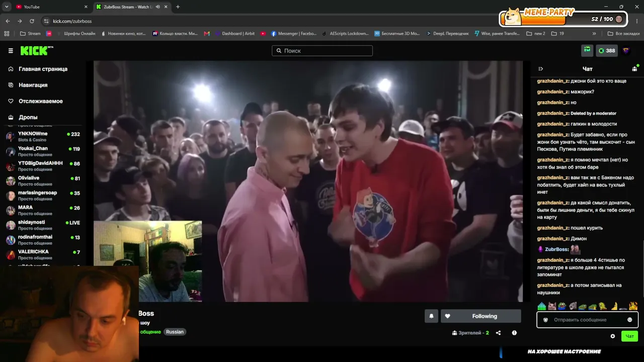Click the Kick logo
The height and width of the screenshot is (362, 644).
click(37, 50)
